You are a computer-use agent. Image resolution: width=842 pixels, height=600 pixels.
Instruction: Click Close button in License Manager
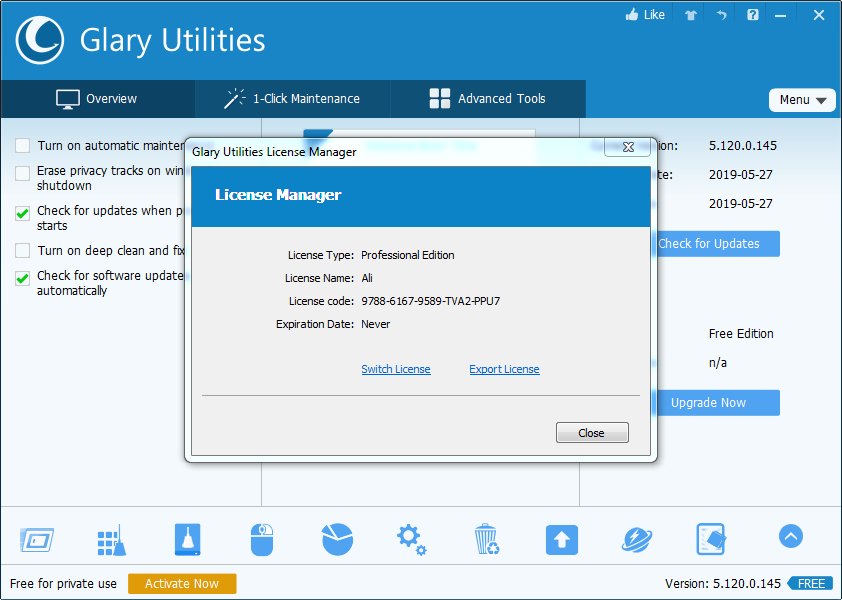[x=592, y=432]
